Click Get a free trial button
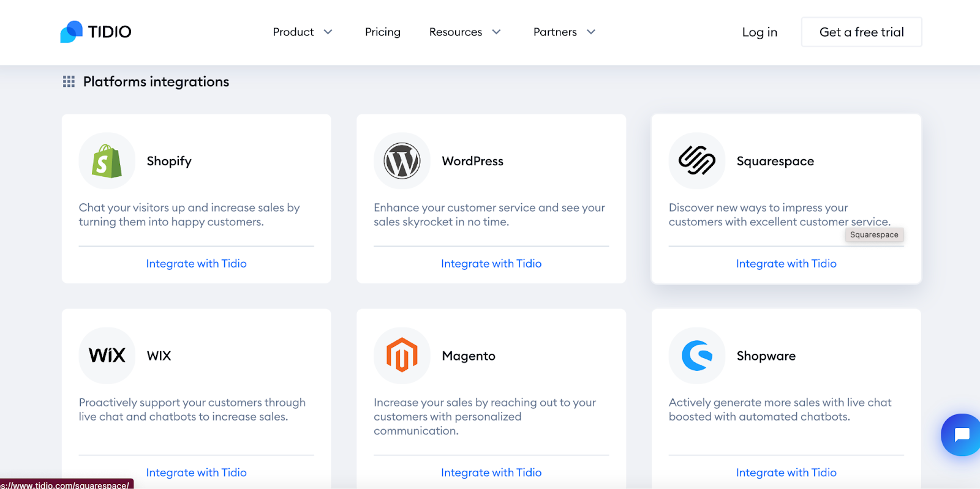 click(x=862, y=32)
